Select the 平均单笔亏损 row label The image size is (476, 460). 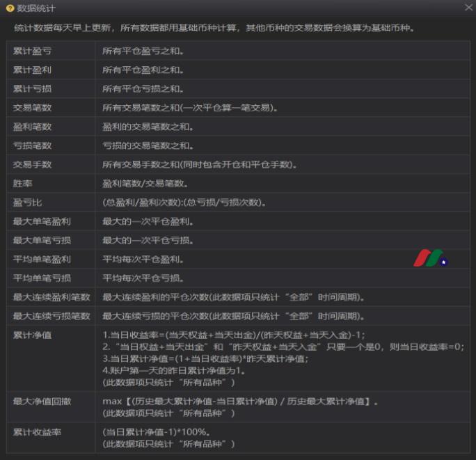[42, 278]
